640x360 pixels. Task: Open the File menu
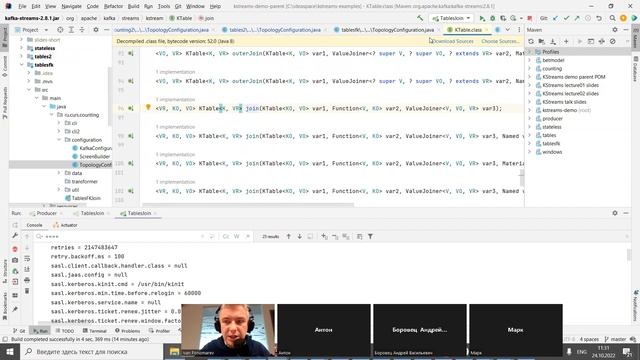[x=22, y=7]
